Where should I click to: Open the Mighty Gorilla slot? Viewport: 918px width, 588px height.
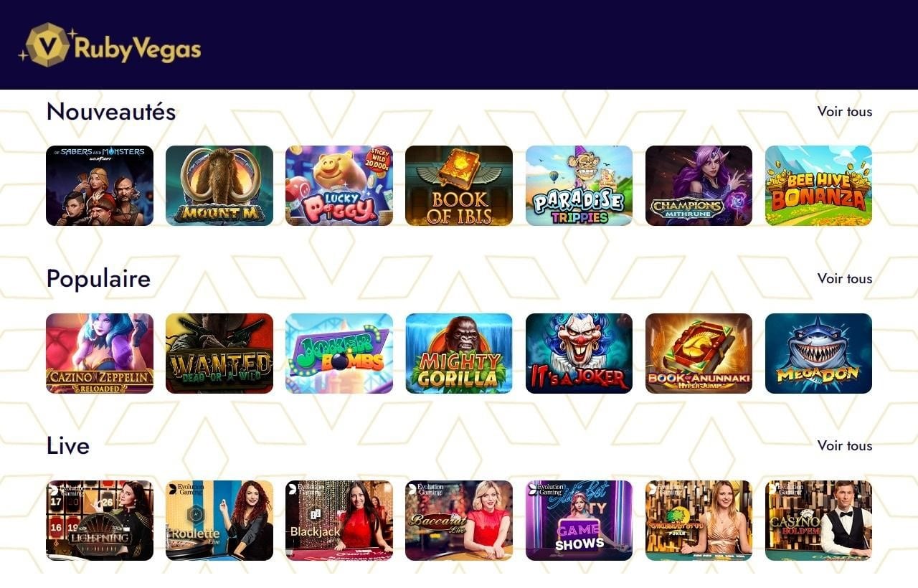(459, 354)
